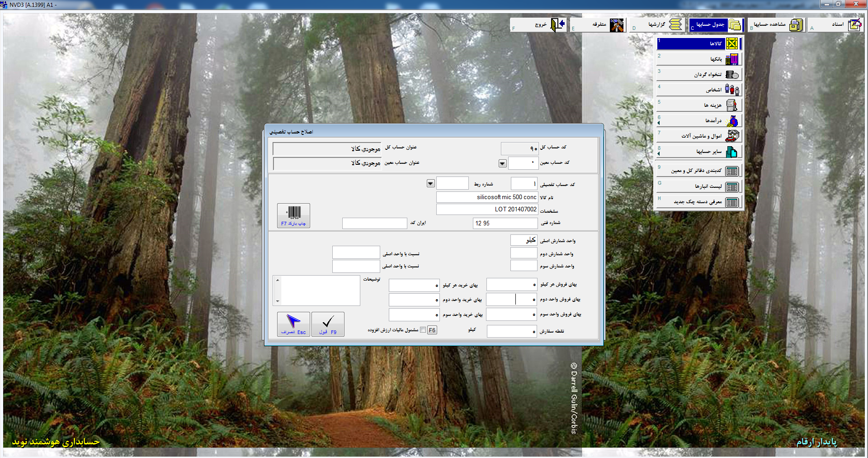The image size is (868, 458).
Task: Select بانکها (banks) in side menu
Action: point(699,59)
